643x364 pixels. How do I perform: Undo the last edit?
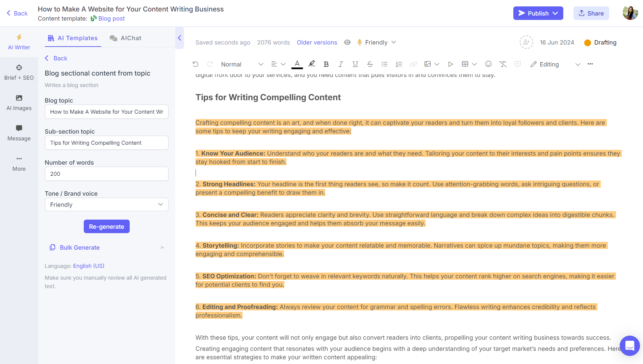click(x=195, y=64)
